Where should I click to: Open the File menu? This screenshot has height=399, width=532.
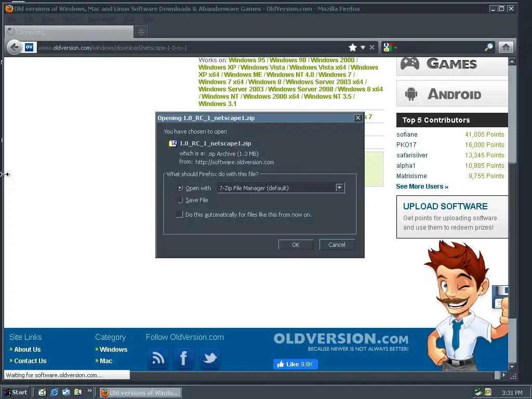click(12, 19)
